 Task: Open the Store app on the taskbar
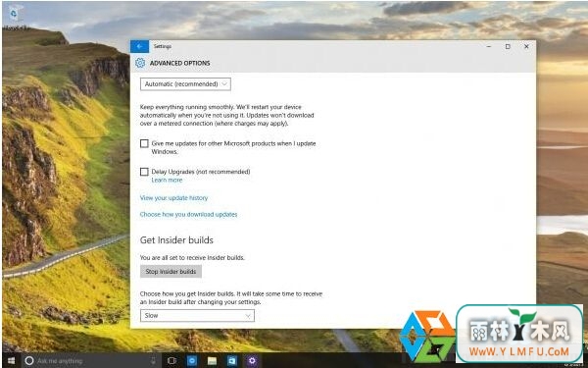232,361
